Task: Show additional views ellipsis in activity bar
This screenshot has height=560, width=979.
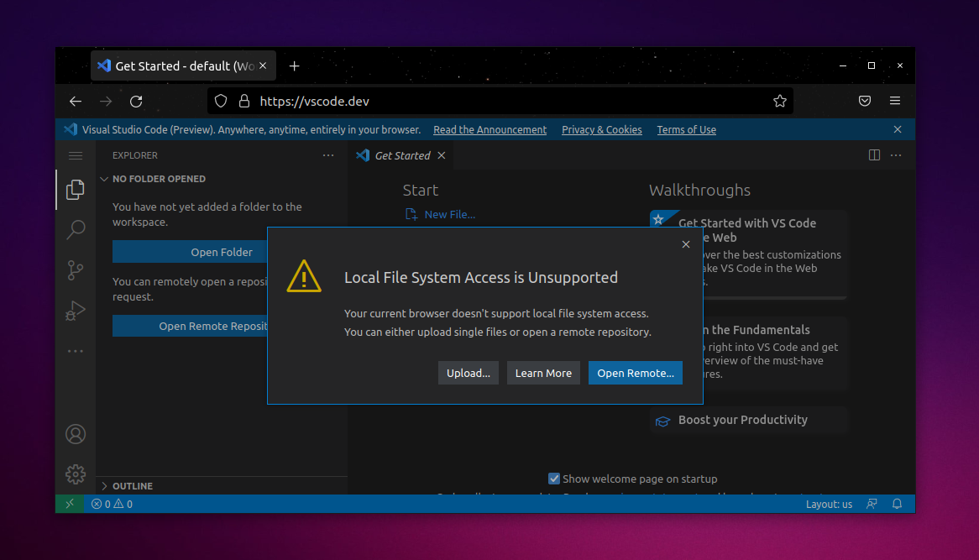Action: click(76, 352)
